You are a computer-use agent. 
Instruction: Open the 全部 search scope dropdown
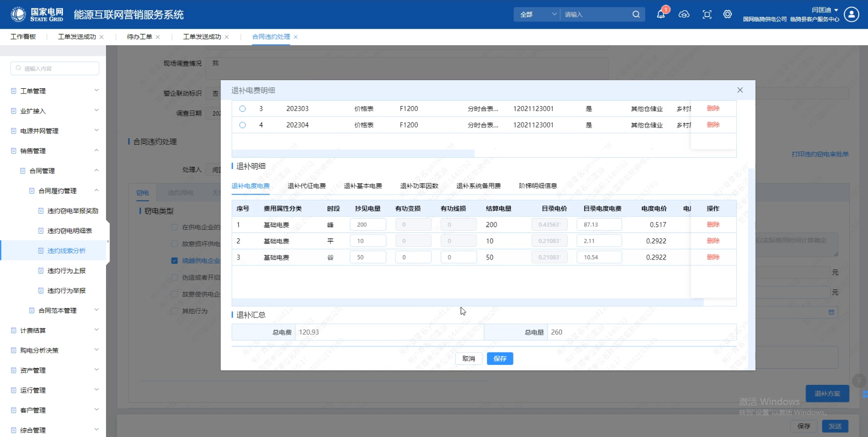(538, 15)
